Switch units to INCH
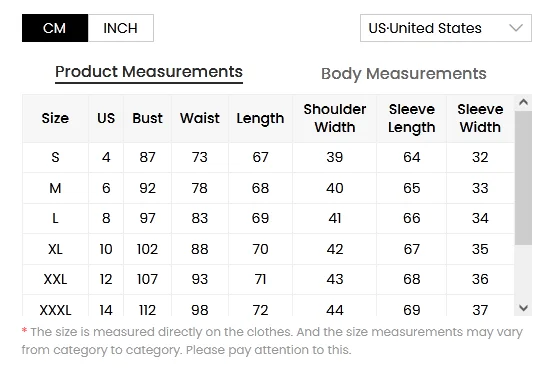545x371 pixels. tap(121, 28)
